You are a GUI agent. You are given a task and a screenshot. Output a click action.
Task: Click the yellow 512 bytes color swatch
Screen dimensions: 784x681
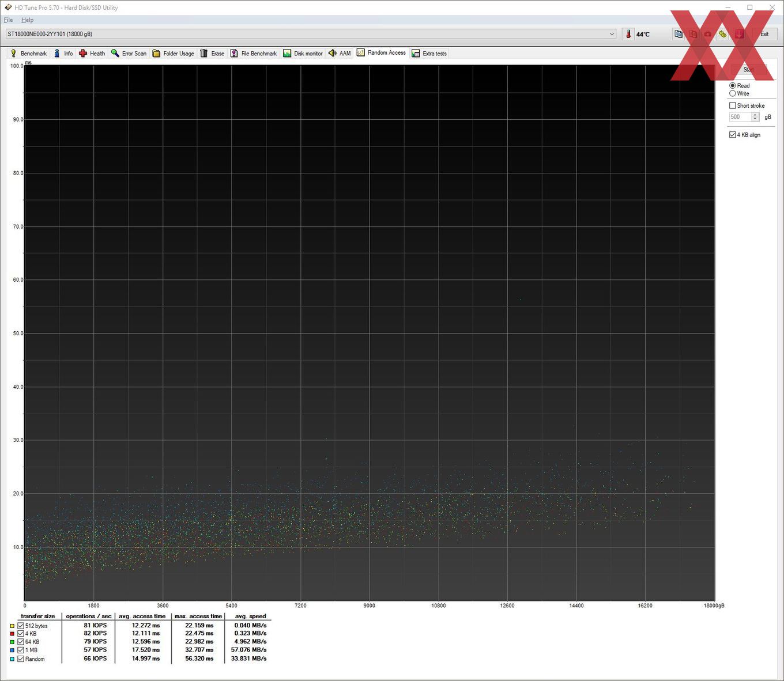point(12,626)
